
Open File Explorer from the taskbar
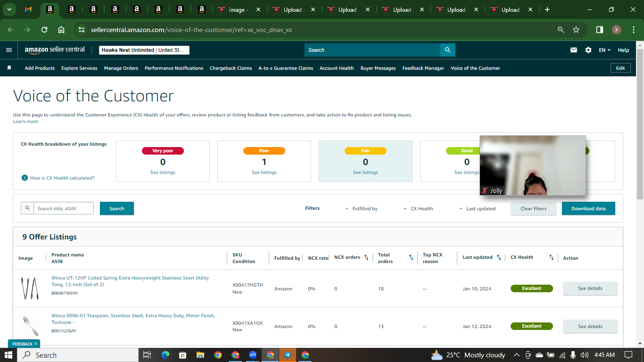pos(200,355)
